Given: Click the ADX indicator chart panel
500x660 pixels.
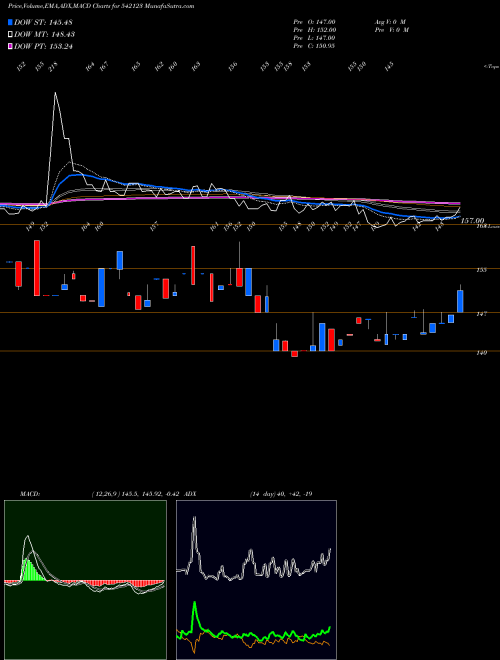Looking at the screenshot, I should click(256, 580).
